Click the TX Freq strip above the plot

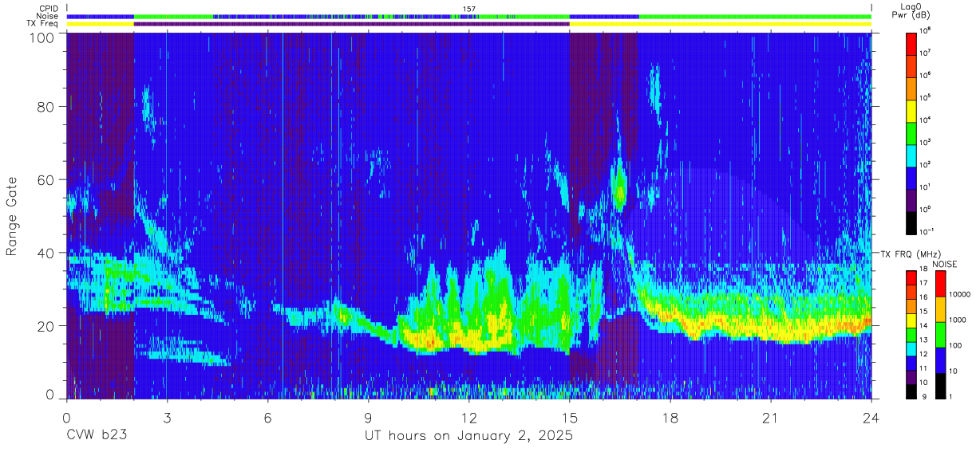pyautogui.click(x=468, y=24)
